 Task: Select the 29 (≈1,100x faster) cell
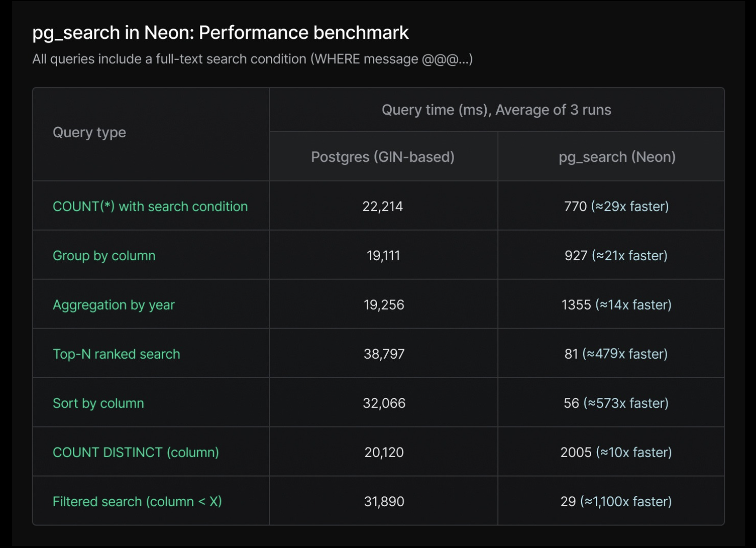pyautogui.click(x=611, y=502)
